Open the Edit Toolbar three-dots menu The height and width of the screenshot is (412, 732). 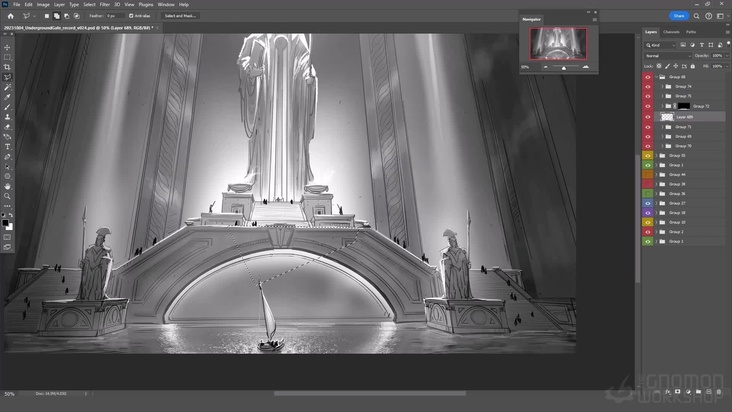tap(7, 206)
